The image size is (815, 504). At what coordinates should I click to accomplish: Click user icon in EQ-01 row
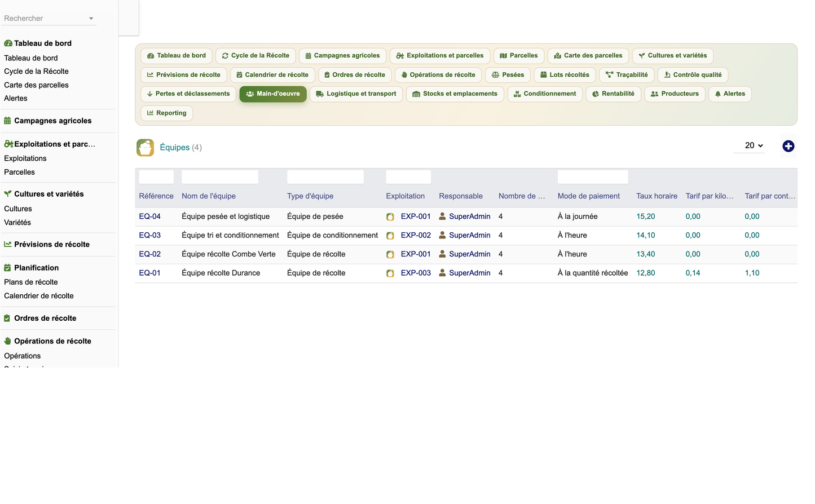pos(443,273)
